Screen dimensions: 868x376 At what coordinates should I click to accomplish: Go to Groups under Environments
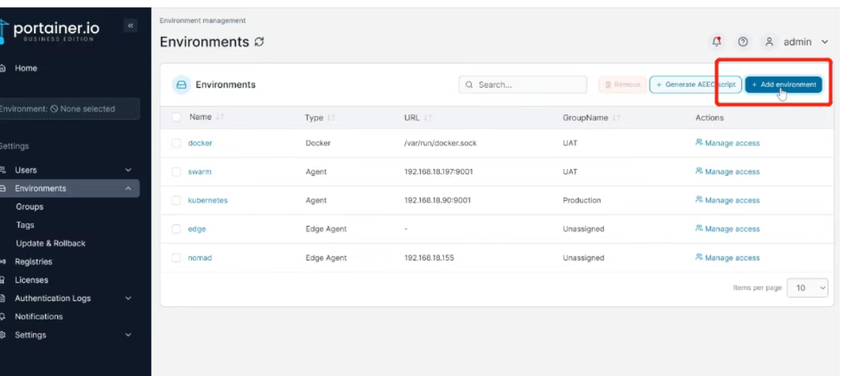(x=30, y=207)
